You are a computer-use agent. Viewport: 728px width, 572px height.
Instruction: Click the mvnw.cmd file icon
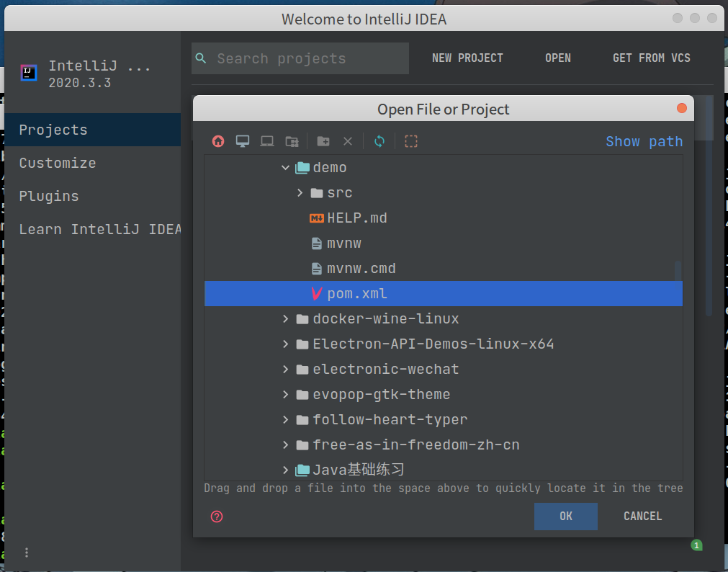317,269
